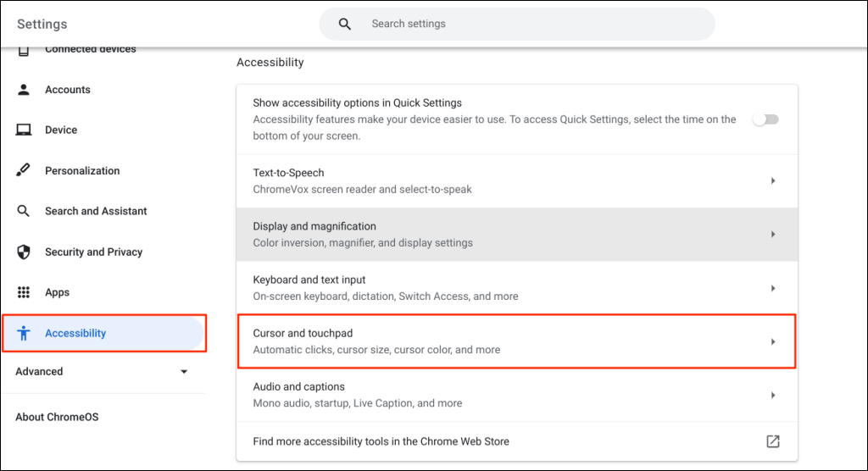This screenshot has height=471, width=868.
Task: Click the Security and Privacy shield icon
Action: (x=24, y=252)
